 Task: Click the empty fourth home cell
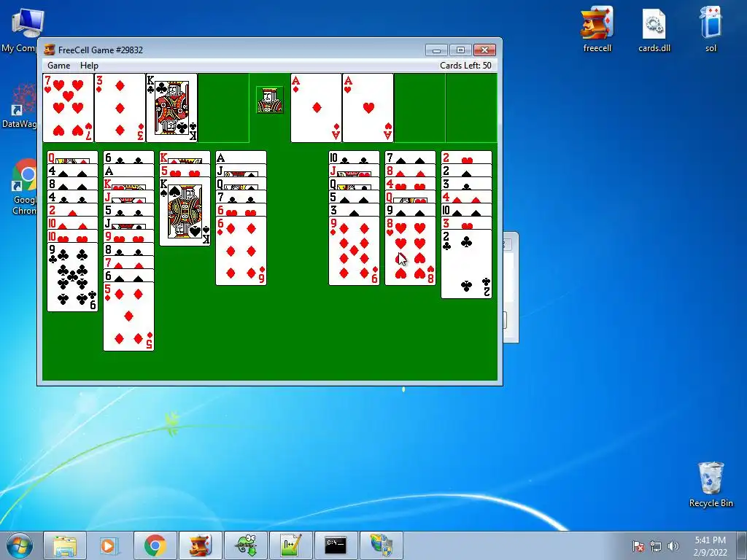(471, 108)
